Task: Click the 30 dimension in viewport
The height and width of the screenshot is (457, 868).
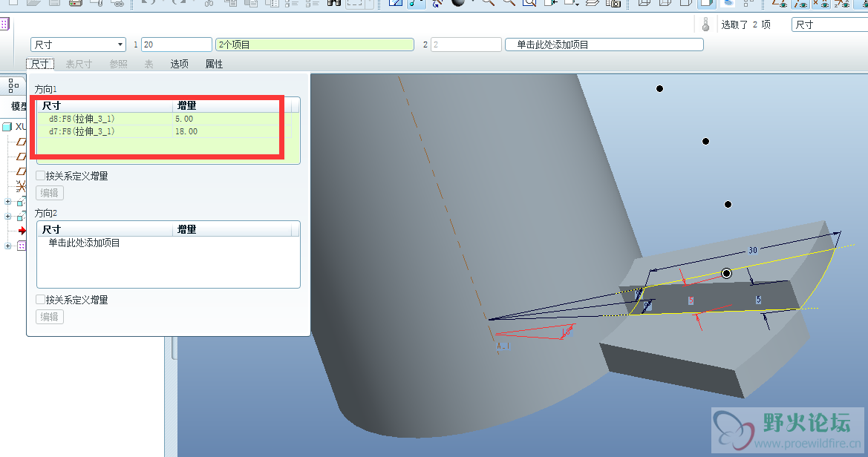Action: click(753, 250)
